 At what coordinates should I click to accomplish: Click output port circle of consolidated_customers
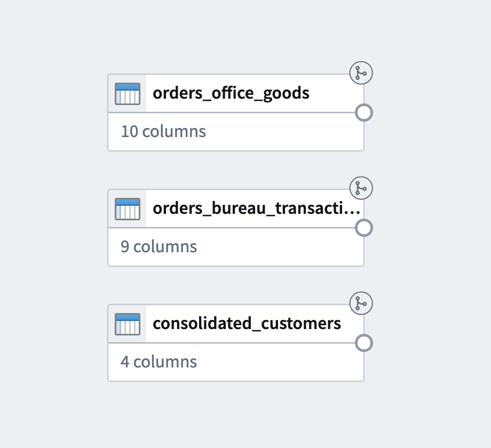click(363, 343)
